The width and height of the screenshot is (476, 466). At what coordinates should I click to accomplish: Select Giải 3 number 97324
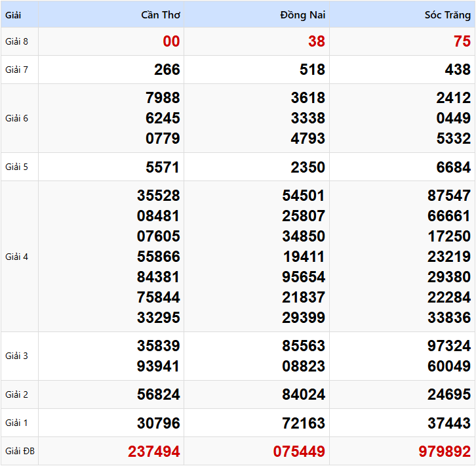click(x=449, y=346)
